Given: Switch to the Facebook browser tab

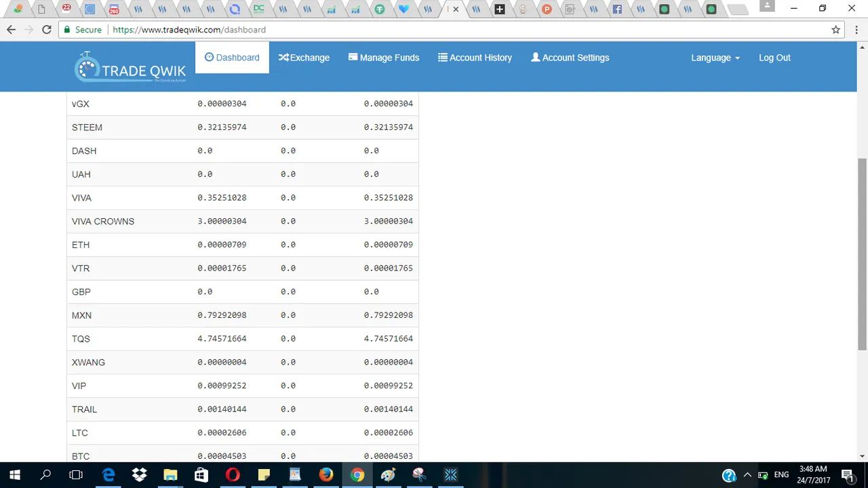Looking at the screenshot, I should tap(617, 9).
